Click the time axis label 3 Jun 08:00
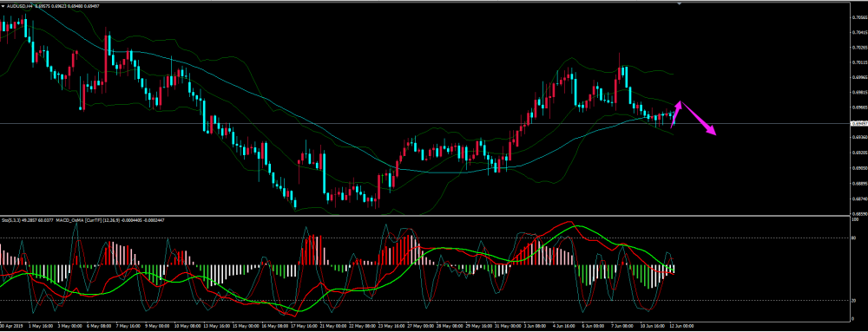Image resolution: width=868 pixels, height=332 pixels. pyautogui.click(x=536, y=326)
